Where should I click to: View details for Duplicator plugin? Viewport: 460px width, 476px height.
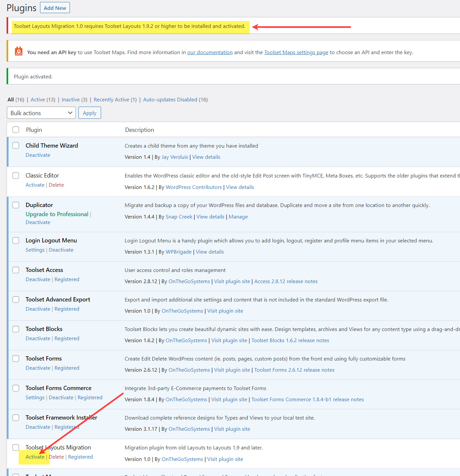[210, 217]
